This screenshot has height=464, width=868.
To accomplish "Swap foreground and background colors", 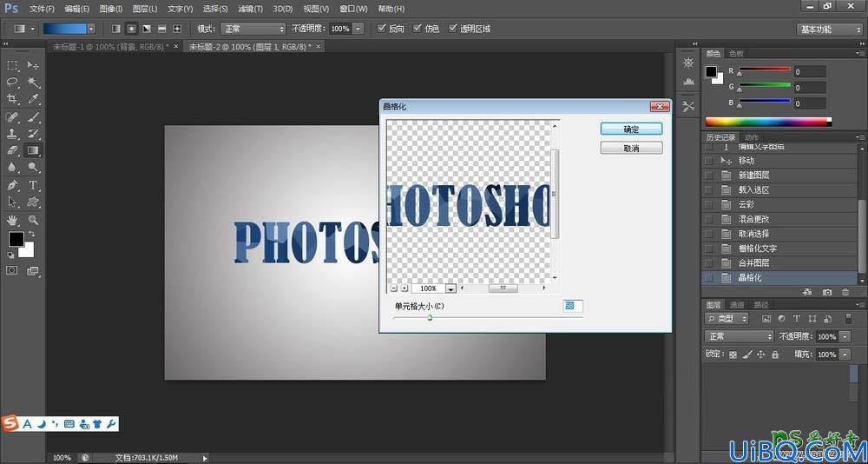I will [31, 234].
